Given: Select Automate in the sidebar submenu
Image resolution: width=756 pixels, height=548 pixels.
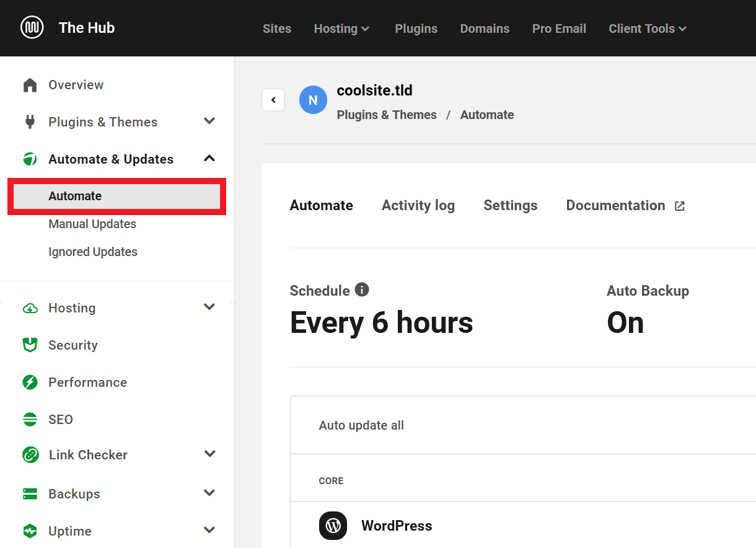Looking at the screenshot, I should coord(117,197).
